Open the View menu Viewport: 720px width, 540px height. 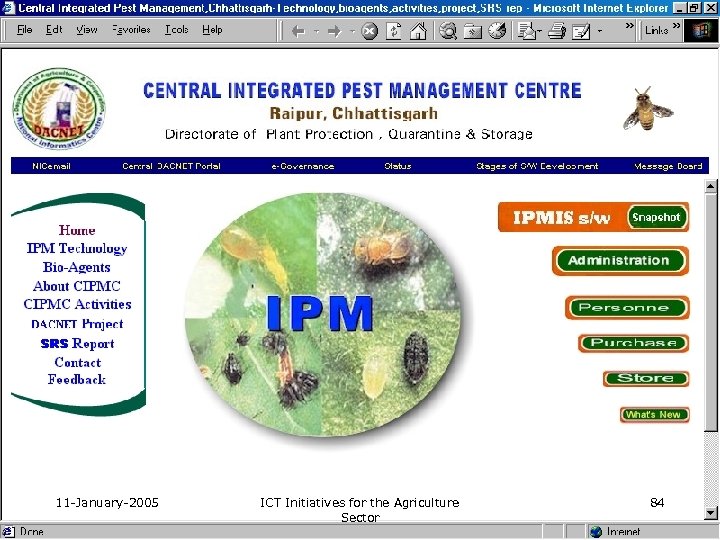(87, 30)
